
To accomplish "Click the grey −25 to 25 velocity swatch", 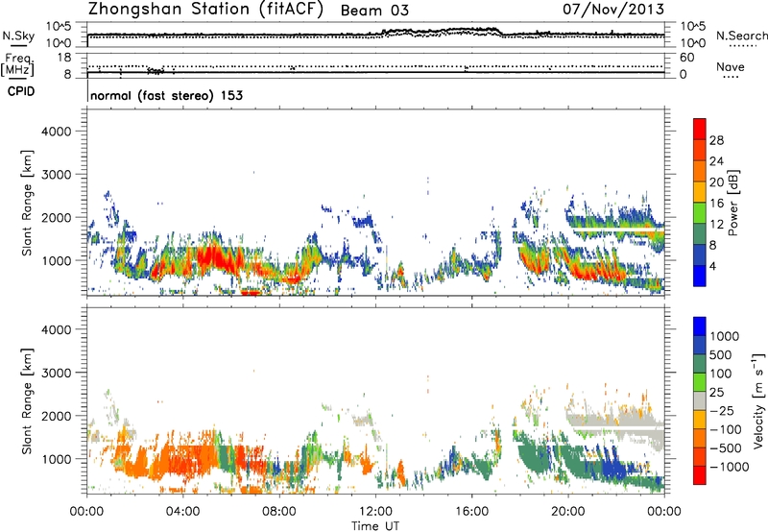I will (700, 400).
